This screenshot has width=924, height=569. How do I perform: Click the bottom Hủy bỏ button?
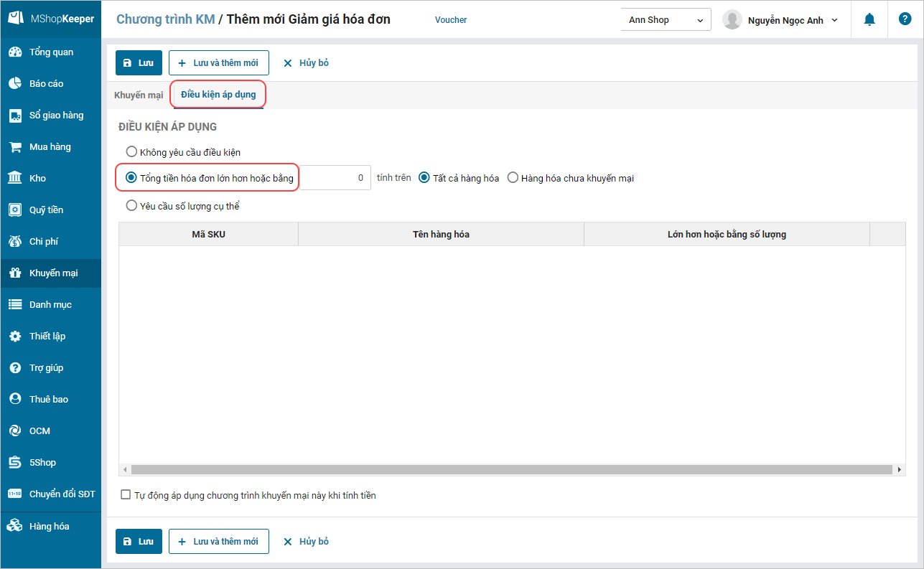pos(306,542)
